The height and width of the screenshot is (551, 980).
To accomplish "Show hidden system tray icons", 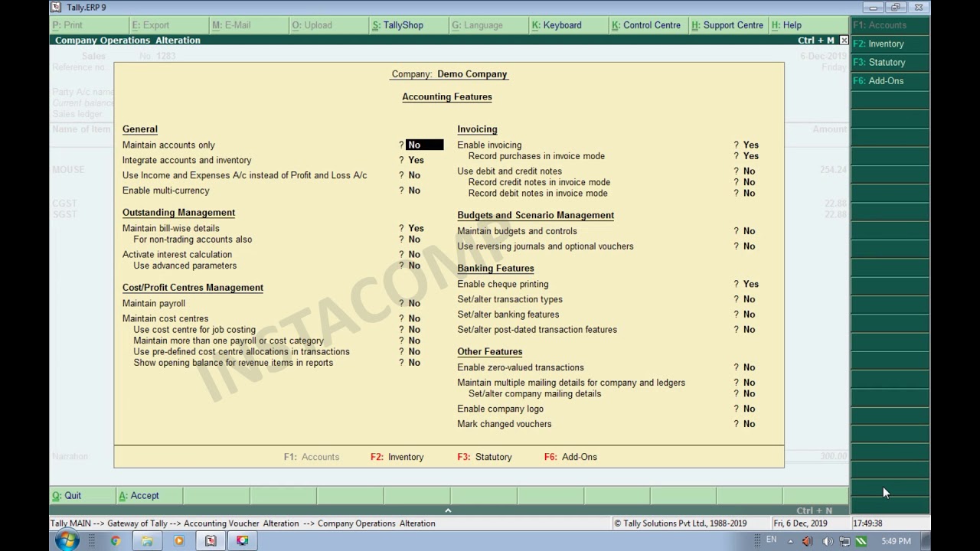I will 790,541.
